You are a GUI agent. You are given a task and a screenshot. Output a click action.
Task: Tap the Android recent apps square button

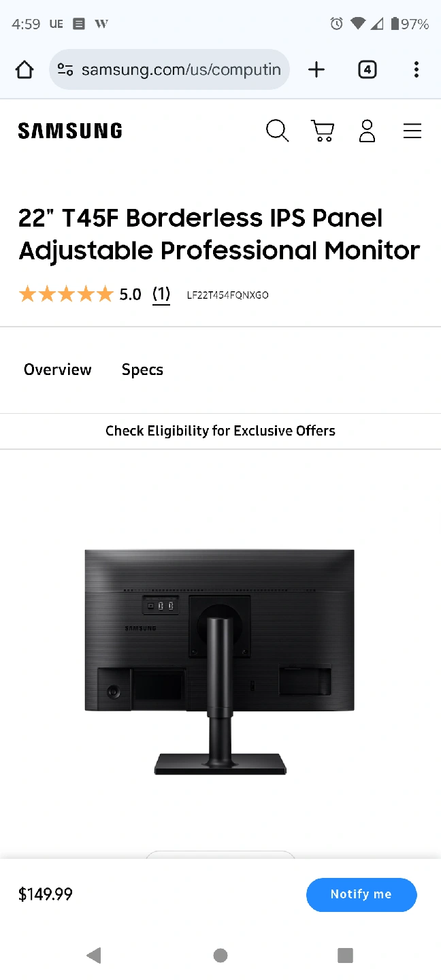point(346,955)
